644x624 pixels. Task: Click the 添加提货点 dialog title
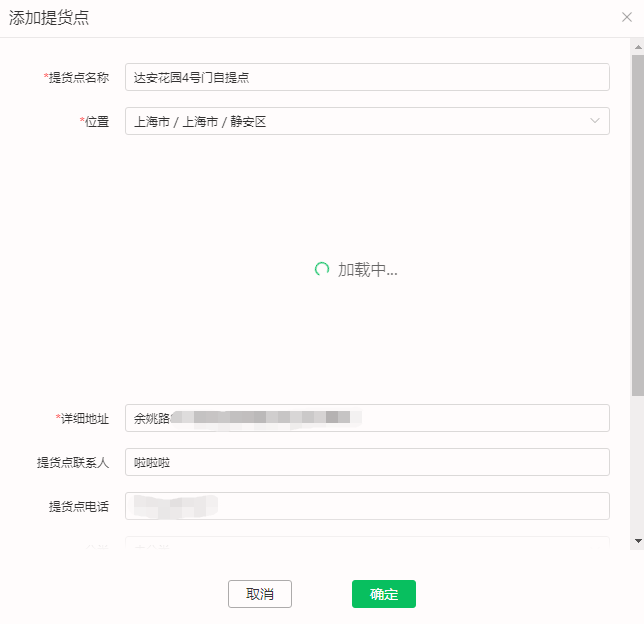[x=49, y=18]
